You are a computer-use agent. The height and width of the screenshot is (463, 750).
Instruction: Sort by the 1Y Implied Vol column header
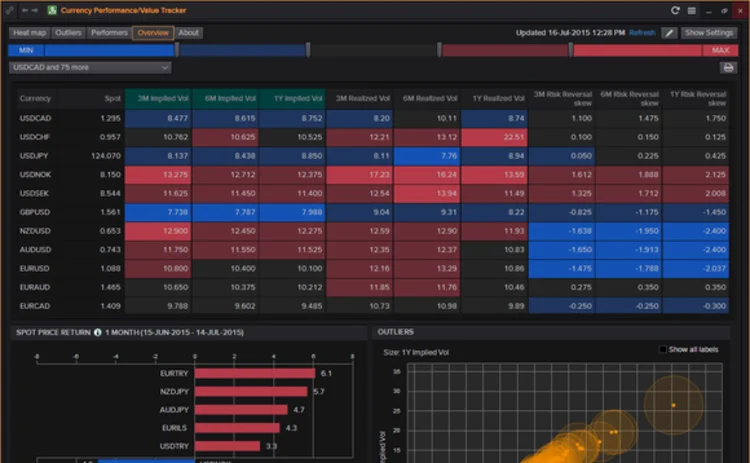[x=292, y=99]
